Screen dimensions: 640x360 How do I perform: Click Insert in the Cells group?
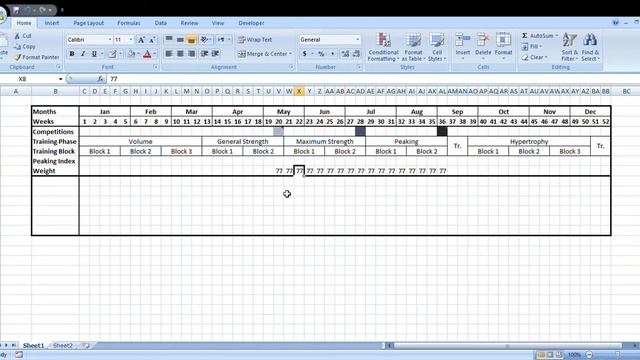(x=463, y=46)
